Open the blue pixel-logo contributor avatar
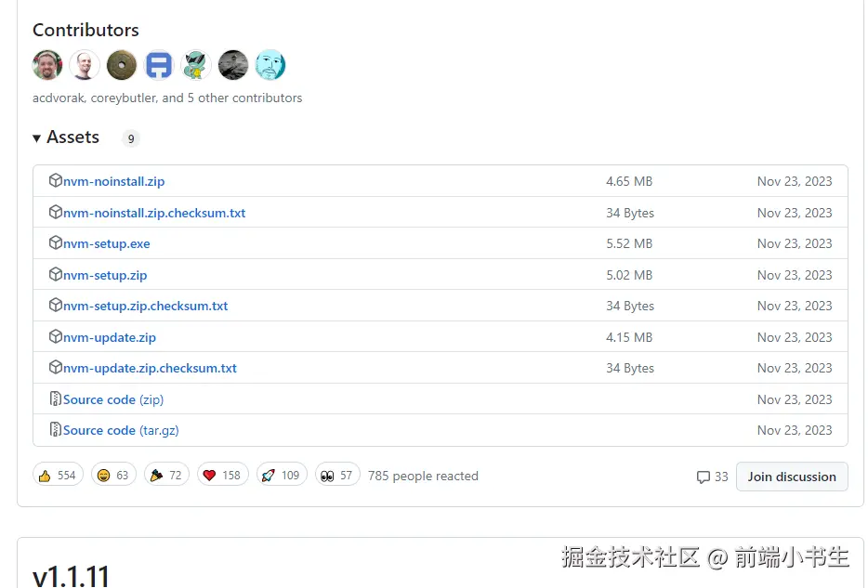 coord(159,65)
